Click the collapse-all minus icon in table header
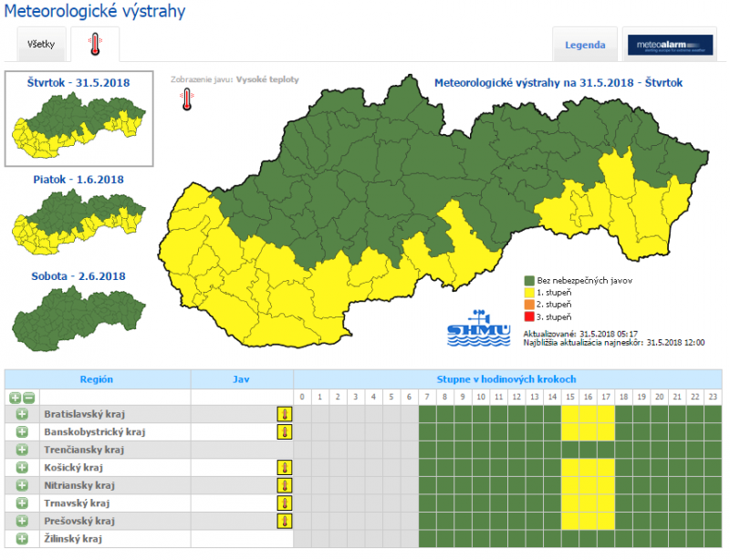This screenshot has width=730, height=560. [x=29, y=398]
